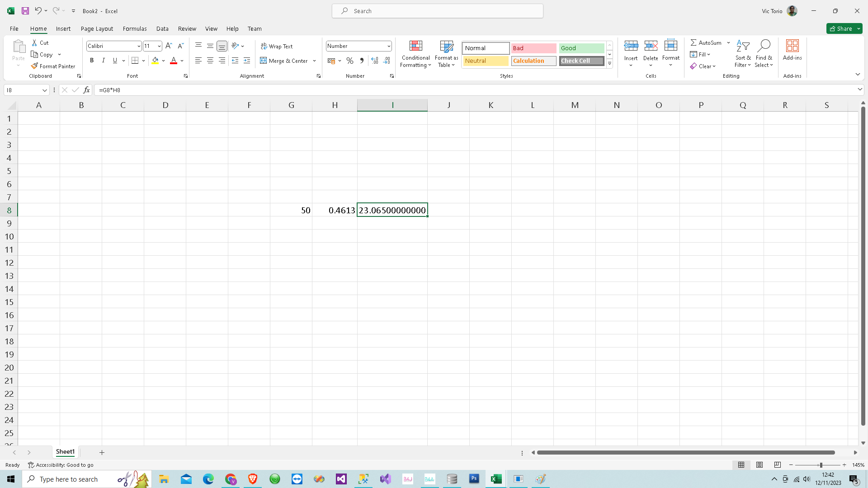Click the Borders icon in Font group

click(135, 61)
